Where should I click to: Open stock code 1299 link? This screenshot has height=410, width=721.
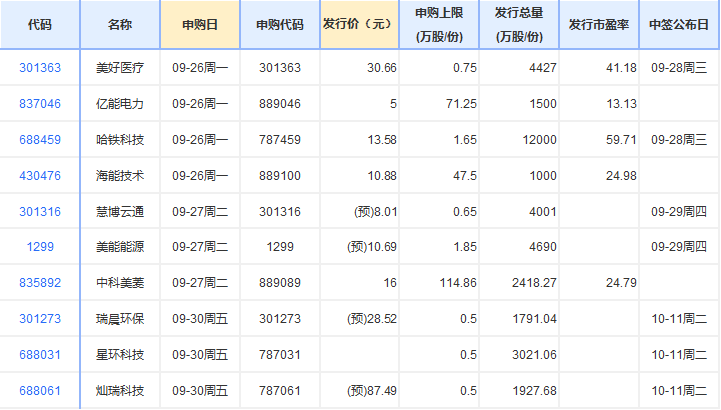pyautogui.click(x=40, y=247)
